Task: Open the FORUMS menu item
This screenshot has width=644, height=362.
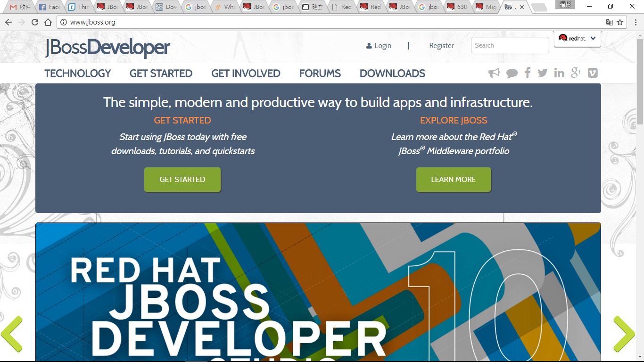Action: coord(320,74)
